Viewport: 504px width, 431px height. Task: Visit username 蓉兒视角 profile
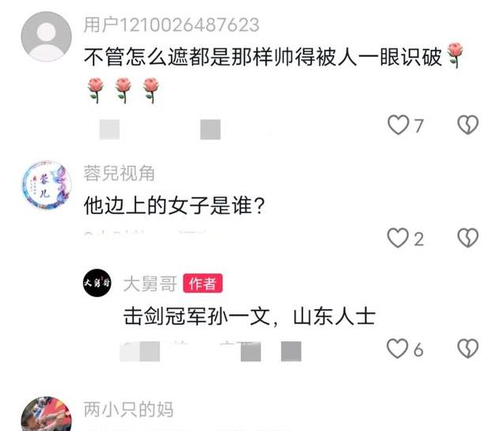click(x=119, y=174)
